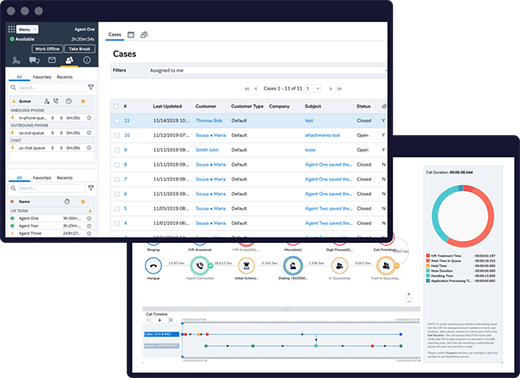Open the apps grid icon beside Menu
Screen dimensions: 520x378
tap(11, 29)
